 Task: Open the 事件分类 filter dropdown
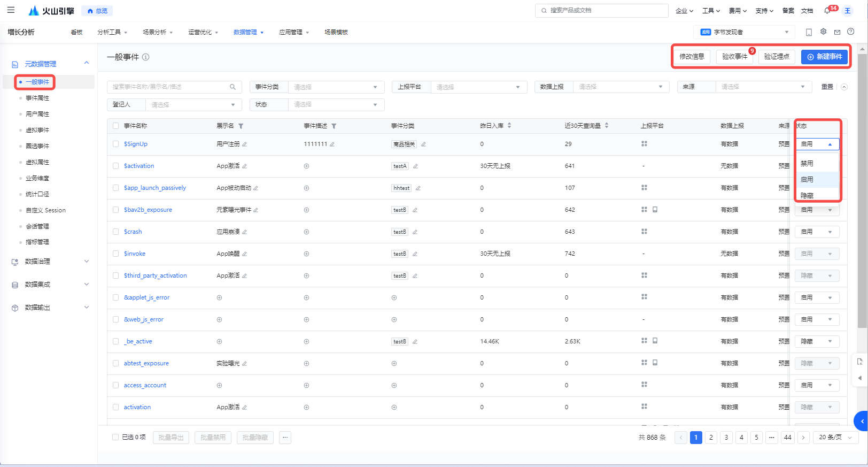[x=336, y=87]
